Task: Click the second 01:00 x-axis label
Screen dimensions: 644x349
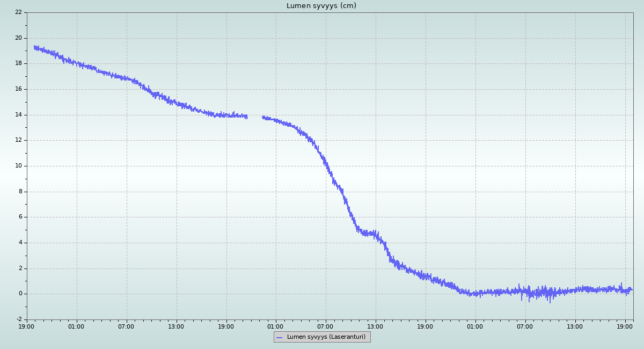Action: [x=276, y=326]
